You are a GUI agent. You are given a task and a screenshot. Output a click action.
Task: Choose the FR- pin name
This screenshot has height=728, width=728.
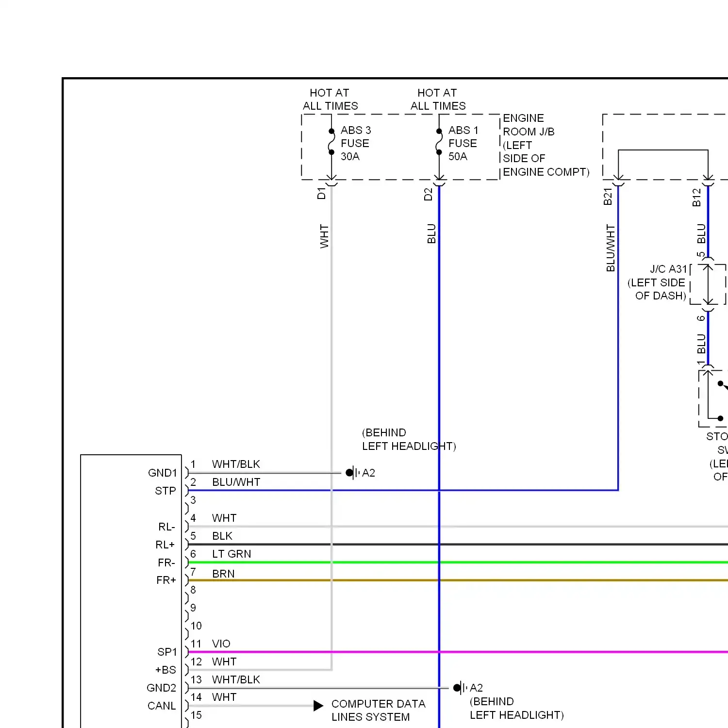(x=166, y=563)
